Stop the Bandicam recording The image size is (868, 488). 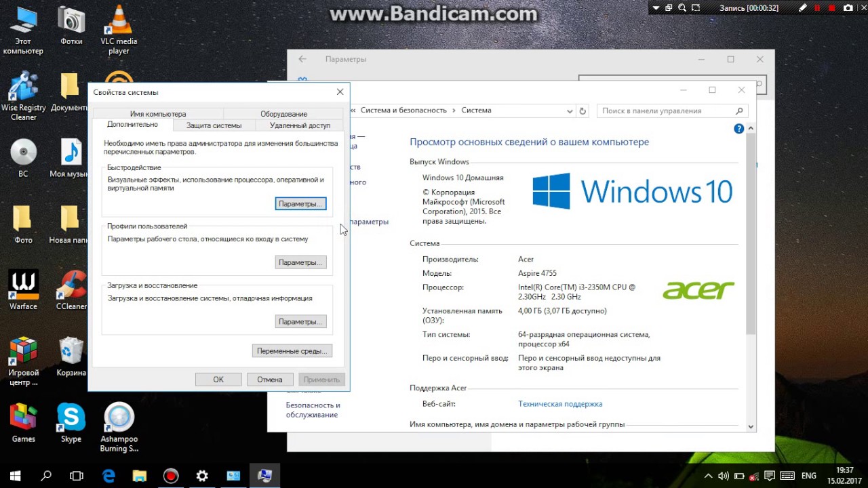(832, 8)
